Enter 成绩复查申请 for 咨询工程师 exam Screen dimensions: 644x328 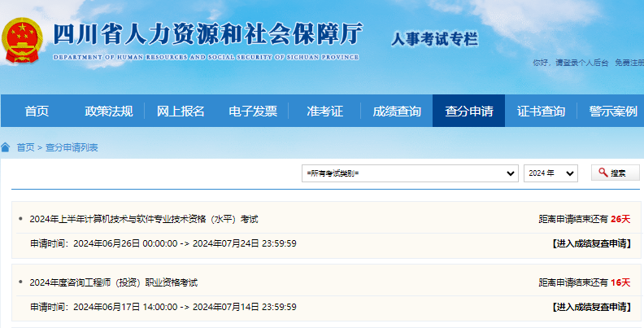click(590, 307)
